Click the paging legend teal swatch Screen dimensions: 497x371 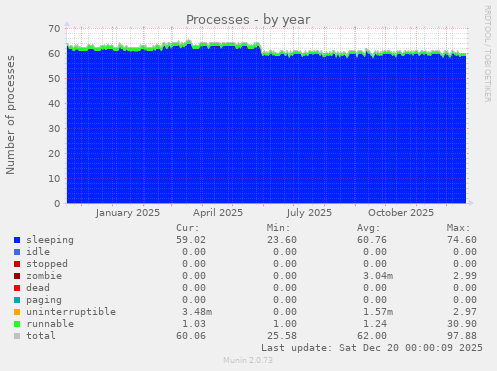[17, 300]
